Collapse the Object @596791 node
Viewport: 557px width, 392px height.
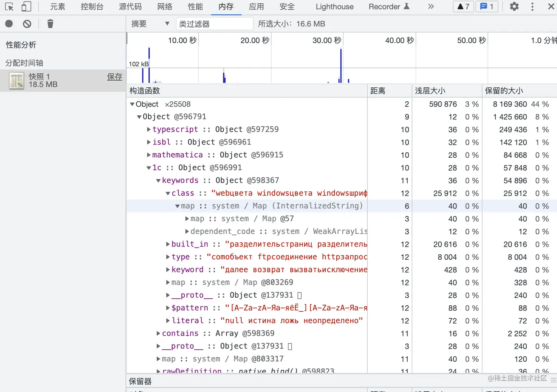point(139,117)
